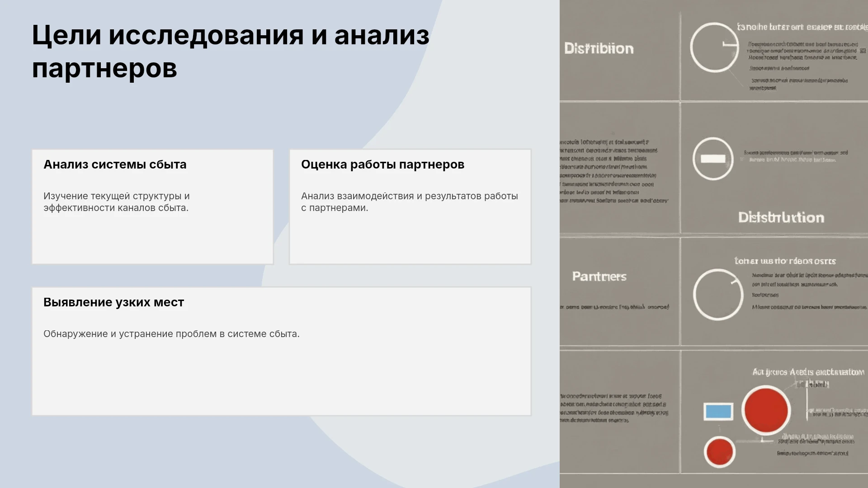Select the "Оценка работы партнеров" card heading

(382, 164)
